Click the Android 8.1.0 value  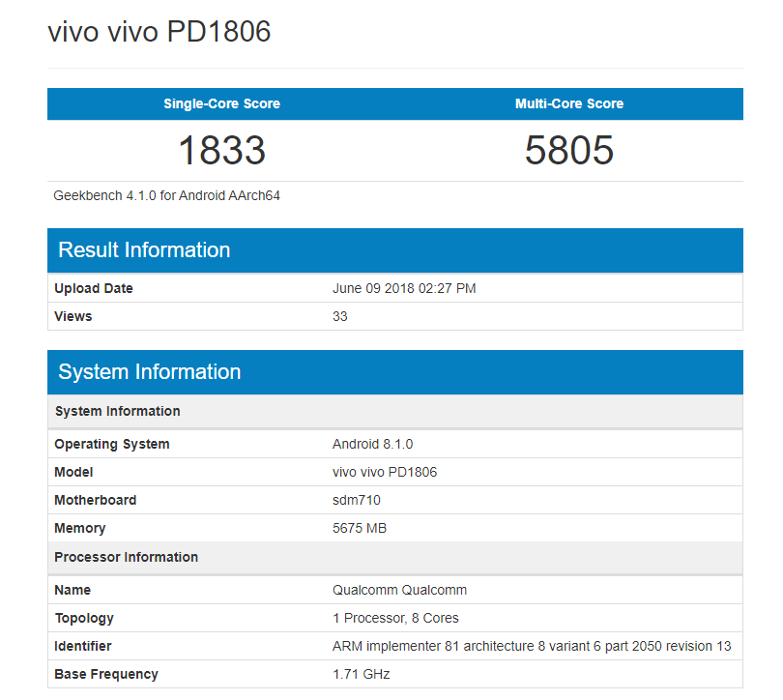pyautogui.click(x=372, y=444)
